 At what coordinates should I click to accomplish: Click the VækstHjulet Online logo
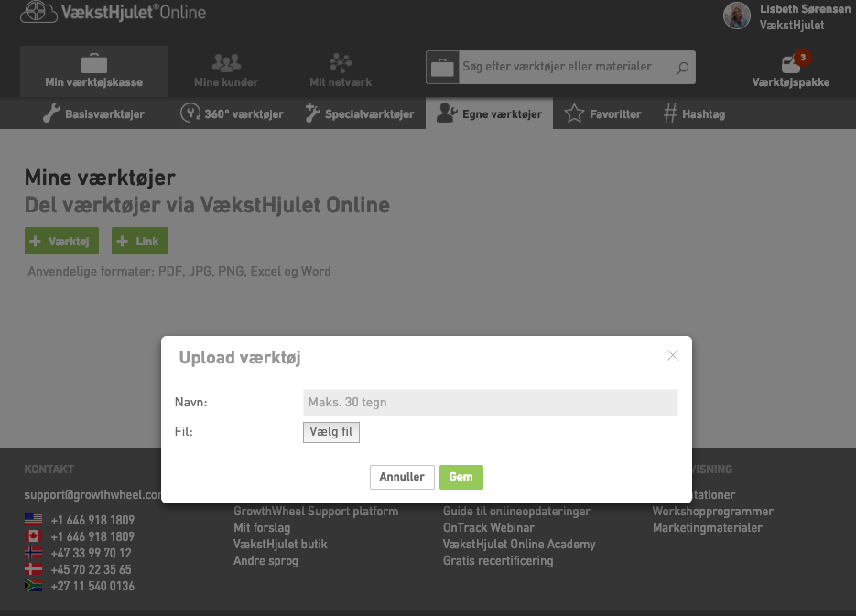[113, 12]
